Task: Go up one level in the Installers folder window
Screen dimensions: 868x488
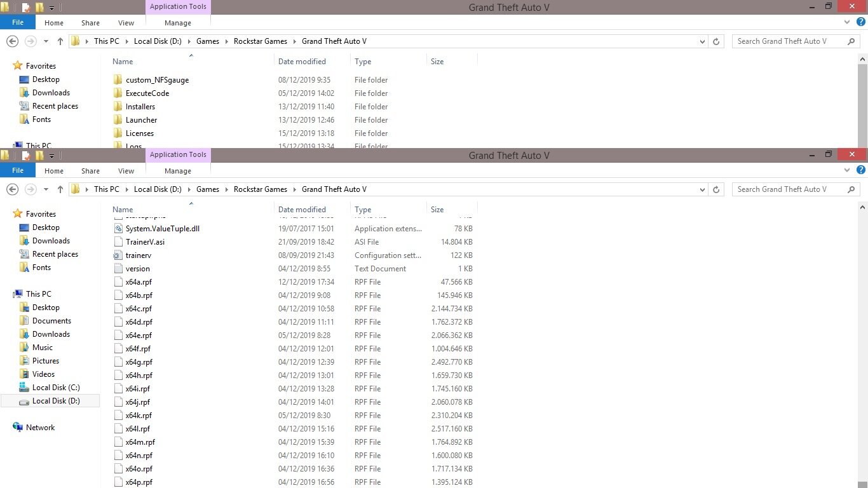Action: coord(60,41)
